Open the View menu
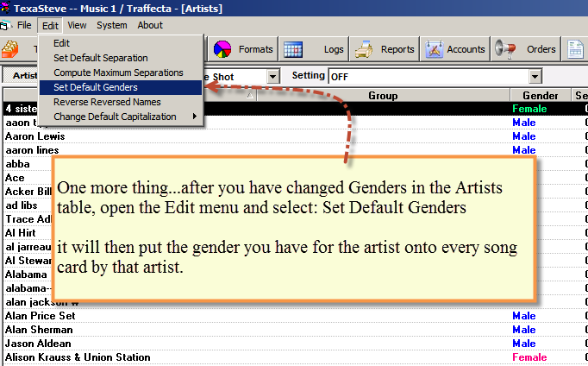Image resolution: width=588 pixels, height=366 pixels. [77, 25]
